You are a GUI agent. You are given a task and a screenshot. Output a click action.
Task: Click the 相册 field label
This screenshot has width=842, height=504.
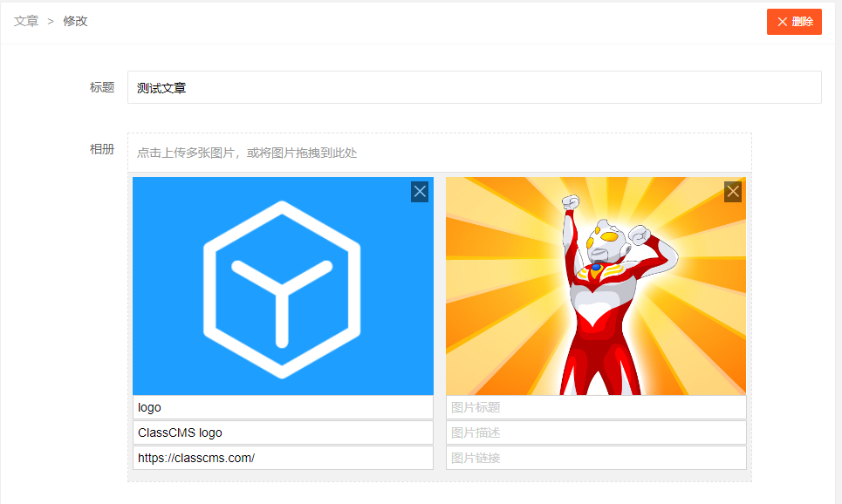[x=102, y=149]
